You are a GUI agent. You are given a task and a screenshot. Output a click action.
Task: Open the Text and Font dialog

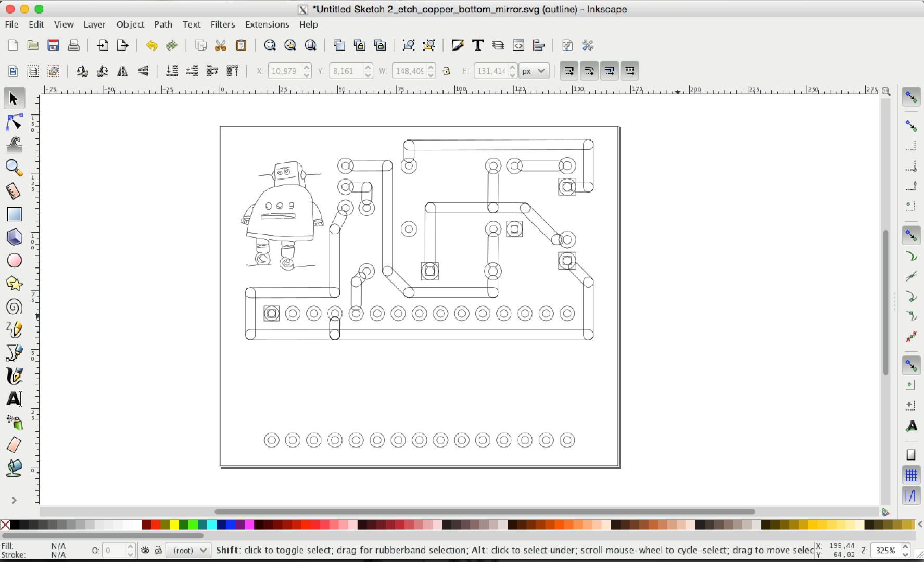click(477, 45)
